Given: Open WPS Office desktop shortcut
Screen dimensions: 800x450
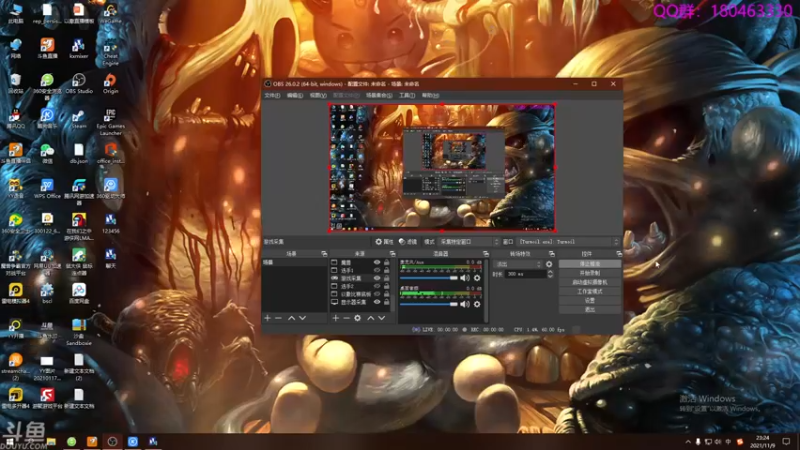Looking at the screenshot, I should click(x=47, y=189).
